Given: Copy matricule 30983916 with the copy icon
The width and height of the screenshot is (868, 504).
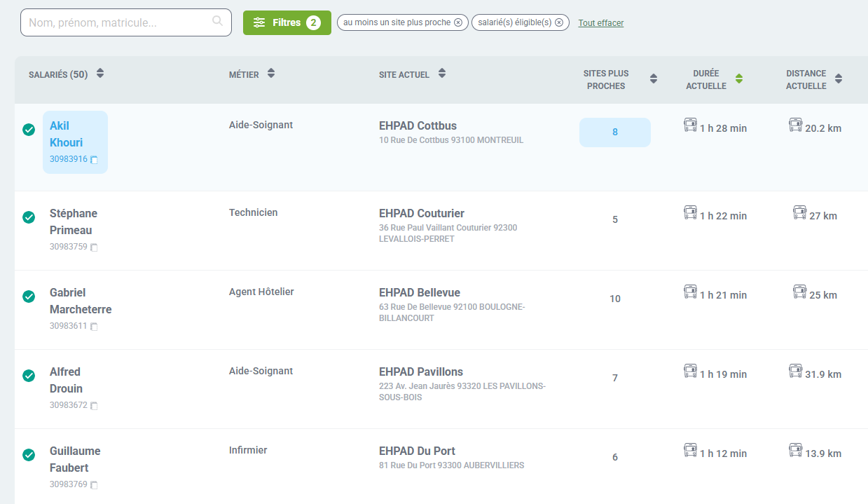Looking at the screenshot, I should click(94, 160).
